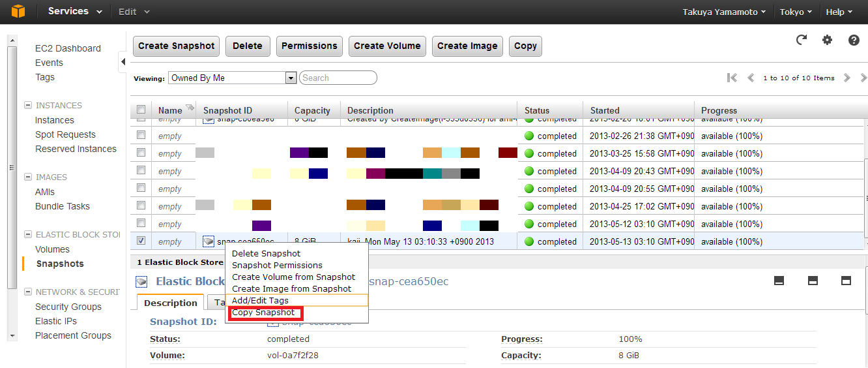Open Takuya Yamamoto account menu

tap(723, 12)
